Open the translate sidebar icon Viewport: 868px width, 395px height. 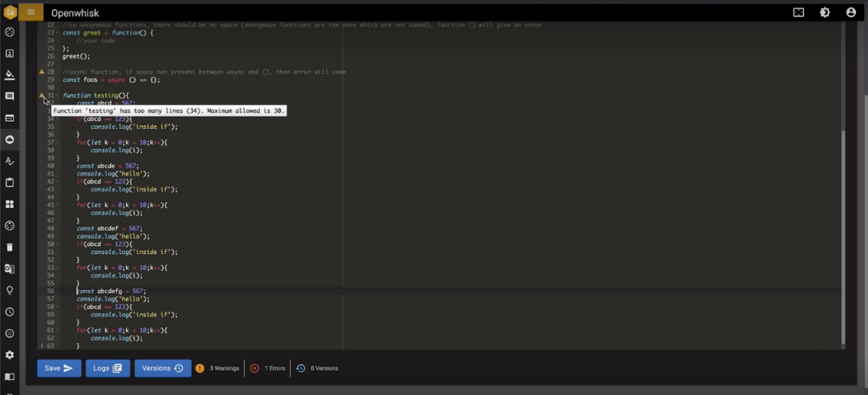tap(10, 269)
